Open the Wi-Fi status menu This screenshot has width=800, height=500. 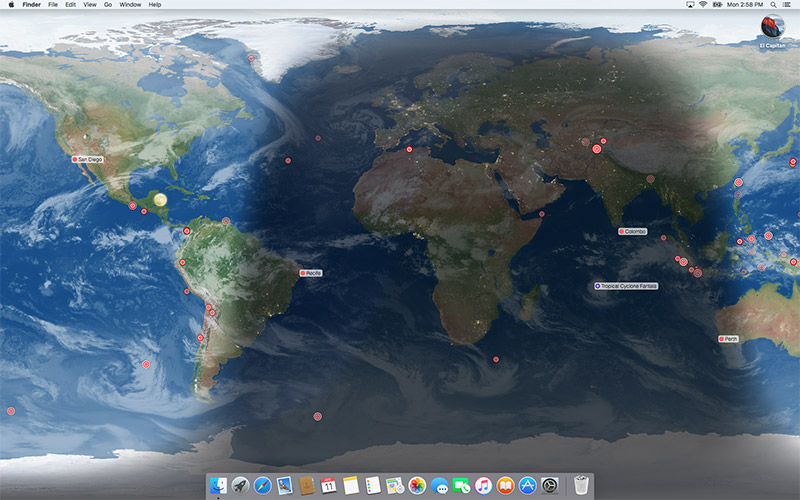point(702,5)
